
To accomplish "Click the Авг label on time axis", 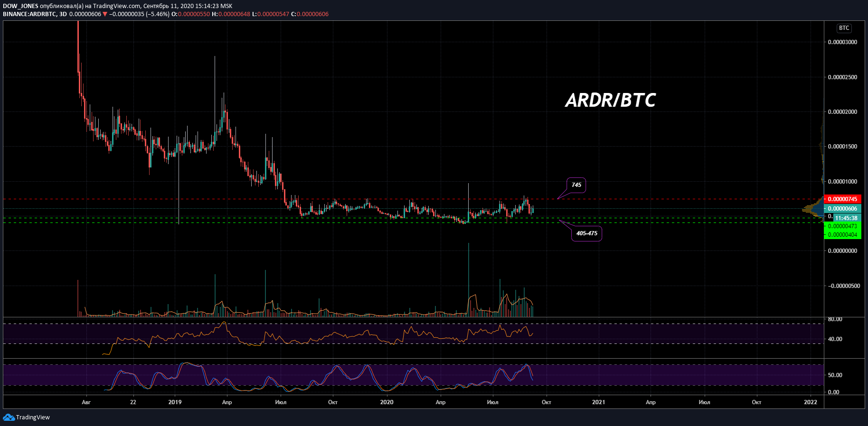I will click(x=86, y=402).
